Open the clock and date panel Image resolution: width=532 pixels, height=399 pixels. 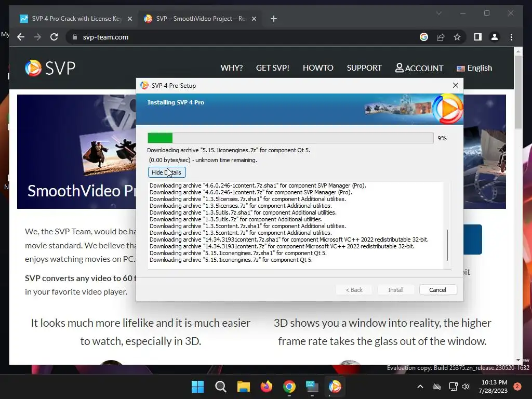pos(493,387)
